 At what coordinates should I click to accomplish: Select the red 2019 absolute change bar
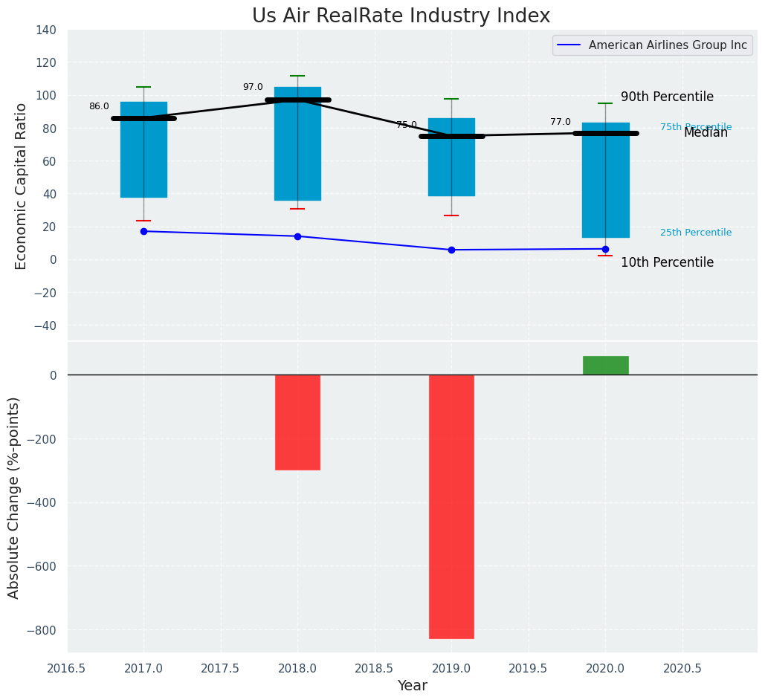click(x=451, y=507)
